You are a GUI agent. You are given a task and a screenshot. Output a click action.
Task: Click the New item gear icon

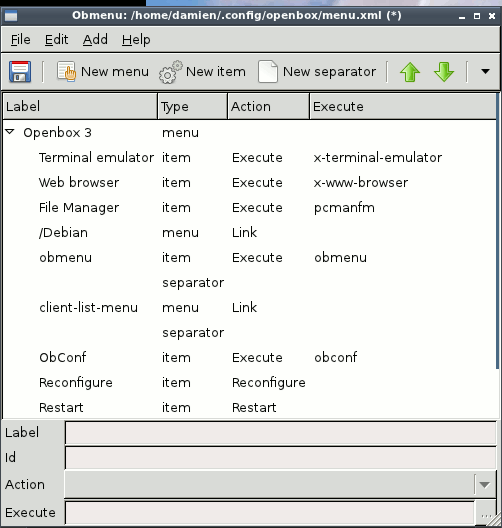[171, 72]
